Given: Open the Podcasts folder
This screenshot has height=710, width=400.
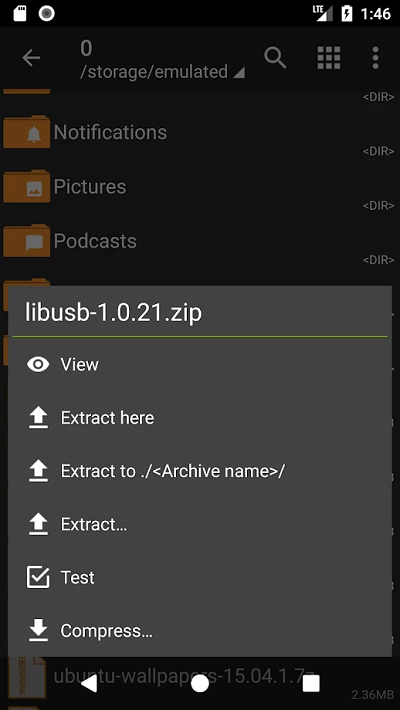Looking at the screenshot, I should pos(200,241).
